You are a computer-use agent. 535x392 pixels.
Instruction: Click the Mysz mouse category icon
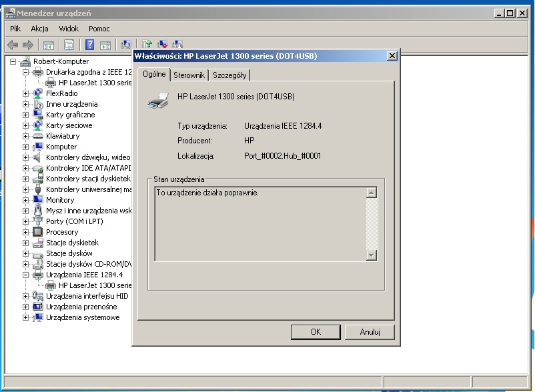[x=38, y=211]
